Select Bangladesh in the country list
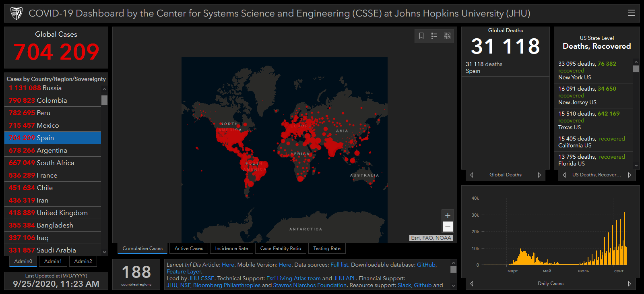Viewport: 644px width, 294px height. [x=53, y=225]
